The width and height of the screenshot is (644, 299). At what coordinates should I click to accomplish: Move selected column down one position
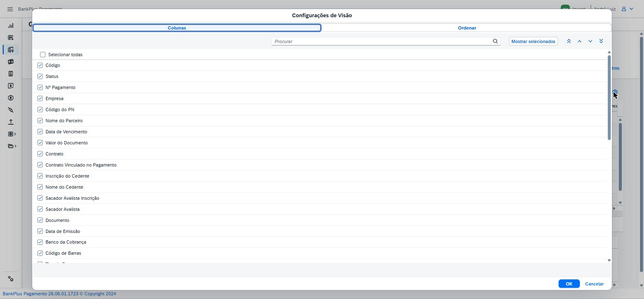[x=590, y=41]
